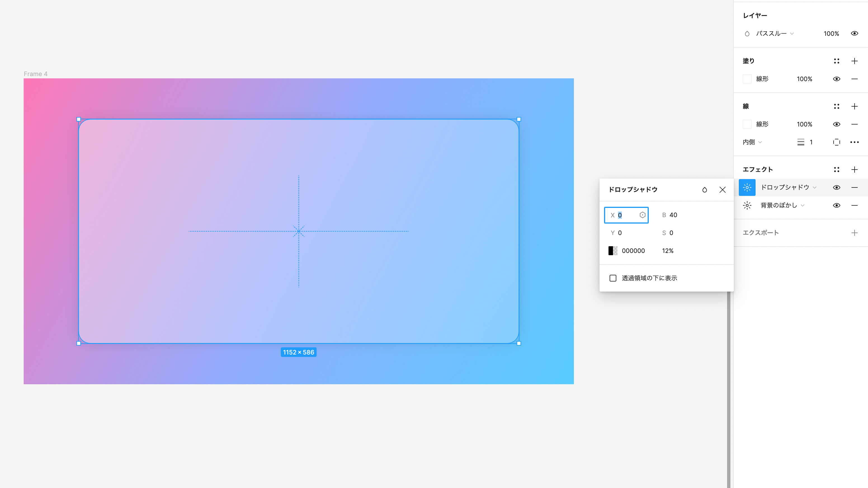Remove the ドロップシャドウ effect
Viewport: 868px width, 488px height.
tap(854, 187)
